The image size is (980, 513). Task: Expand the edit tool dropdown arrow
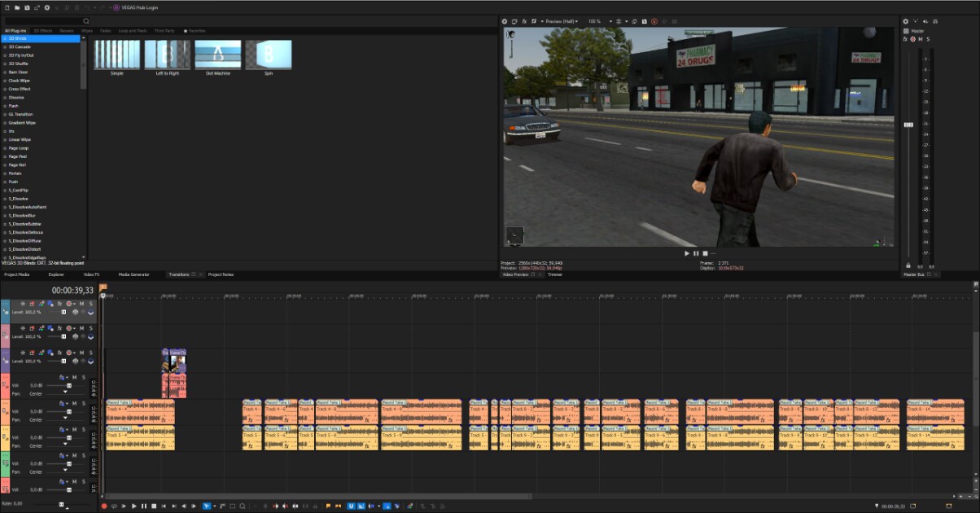[215, 506]
